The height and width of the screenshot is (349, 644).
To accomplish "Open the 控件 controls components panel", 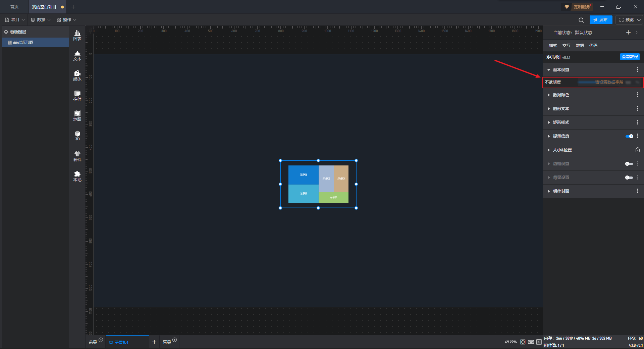I will point(77,96).
